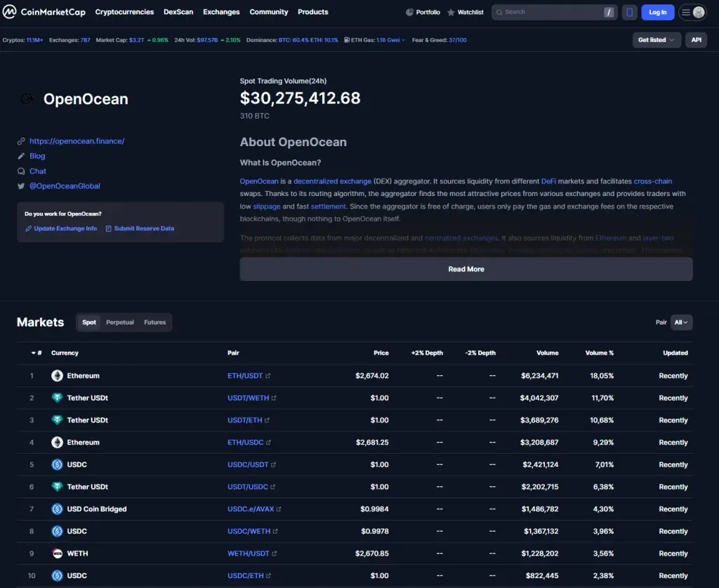Open the USDT/WETH pair link
The width and height of the screenshot is (719, 588).
[x=248, y=398]
